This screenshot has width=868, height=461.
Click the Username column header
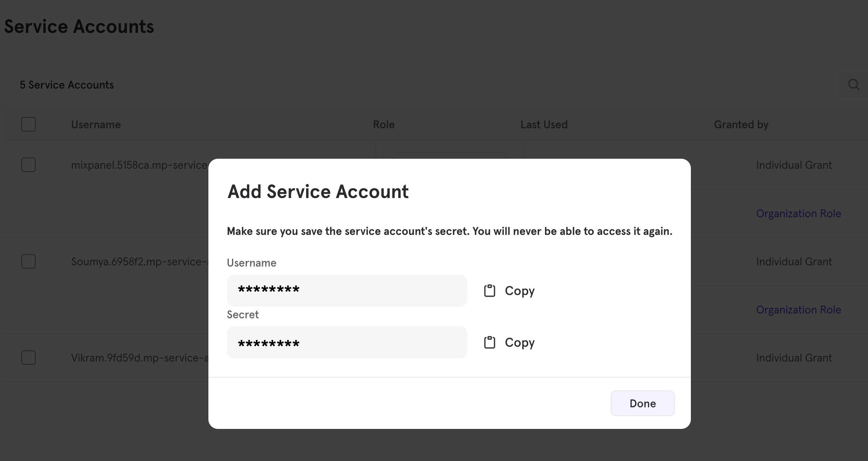[96, 125]
